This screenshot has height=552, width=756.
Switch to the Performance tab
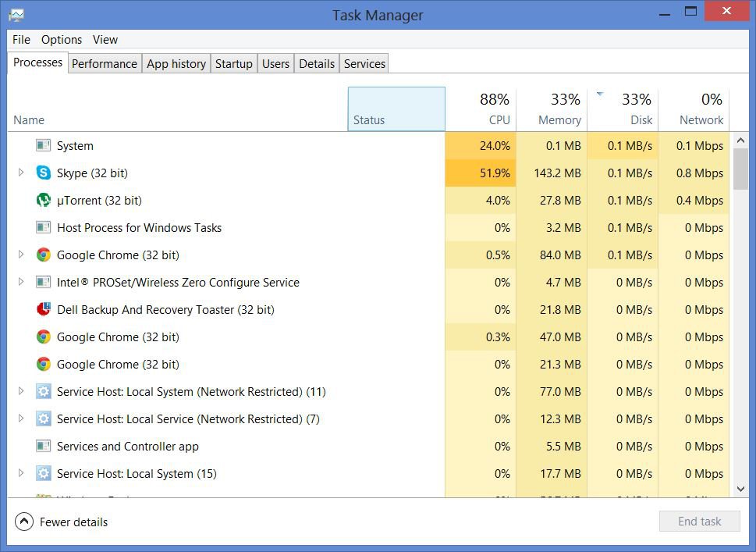pyautogui.click(x=105, y=64)
